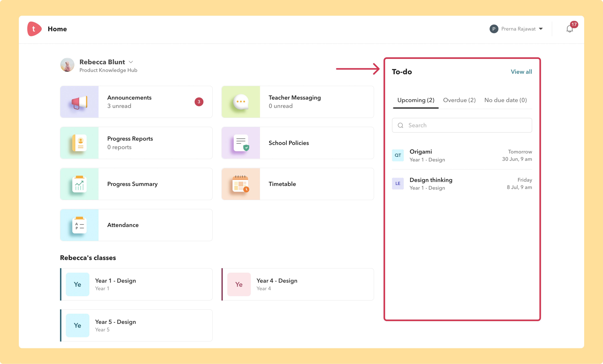Screen dimensions: 603x364
Task: Open notifications via the bell icon
Action: (569, 29)
